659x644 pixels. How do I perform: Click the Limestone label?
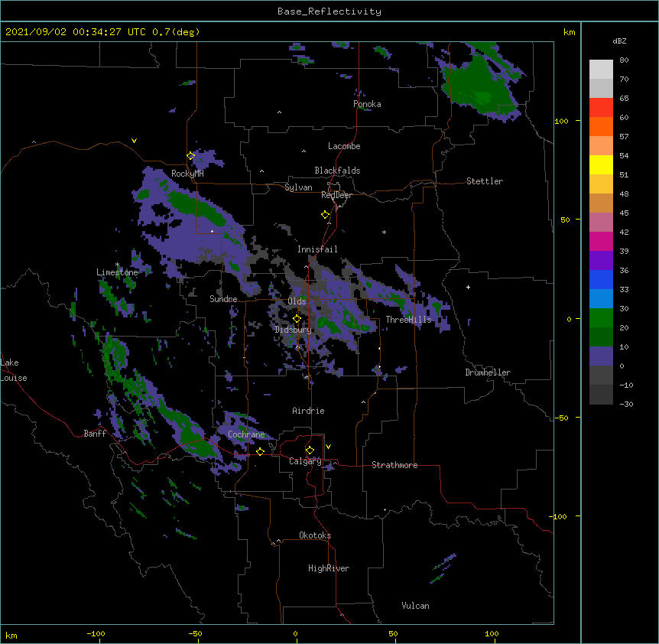117,272
